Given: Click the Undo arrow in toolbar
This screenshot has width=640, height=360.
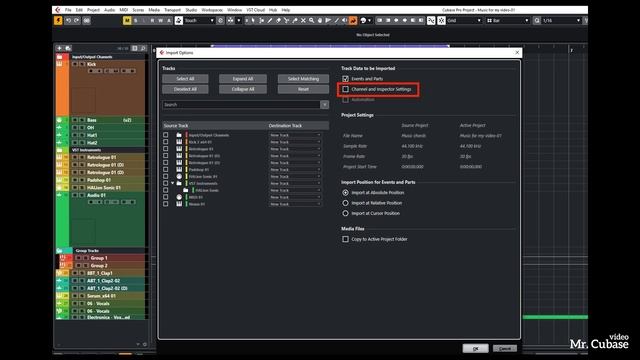Looking at the screenshot, I should point(68,20).
